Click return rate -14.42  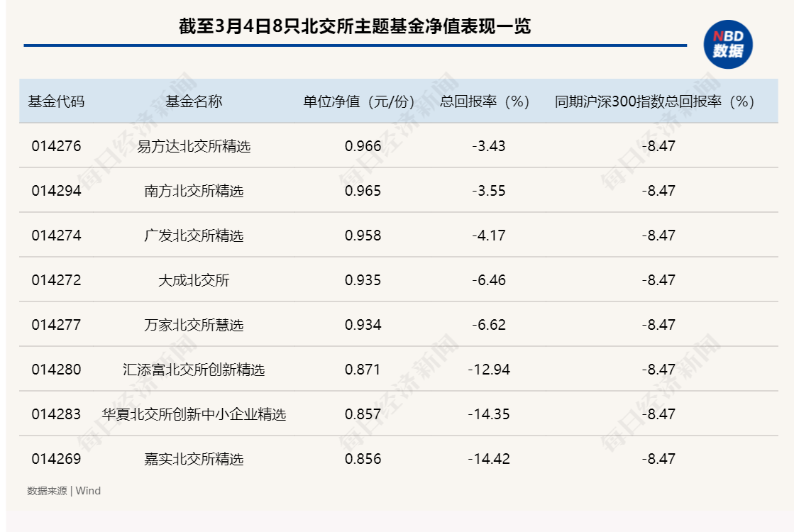click(489, 459)
